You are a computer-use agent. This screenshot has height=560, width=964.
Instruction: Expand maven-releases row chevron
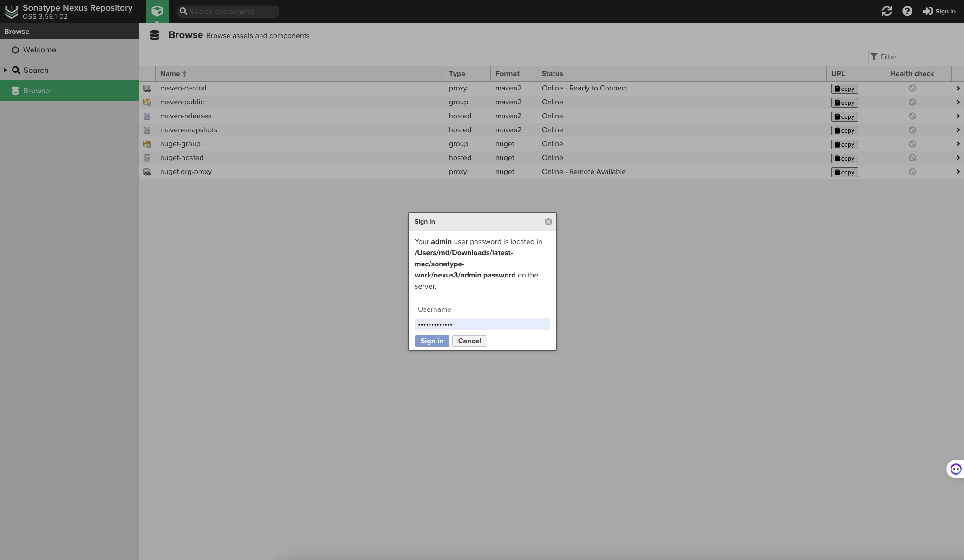pyautogui.click(x=957, y=116)
